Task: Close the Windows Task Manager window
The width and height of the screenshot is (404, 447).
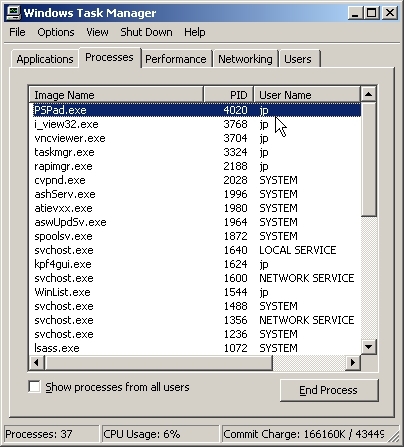Action: [x=389, y=13]
